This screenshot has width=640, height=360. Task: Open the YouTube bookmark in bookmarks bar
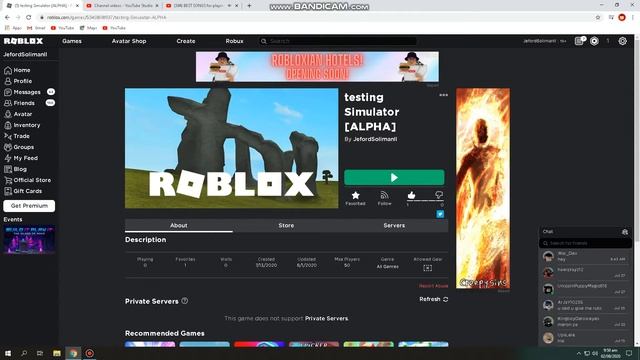point(62,28)
